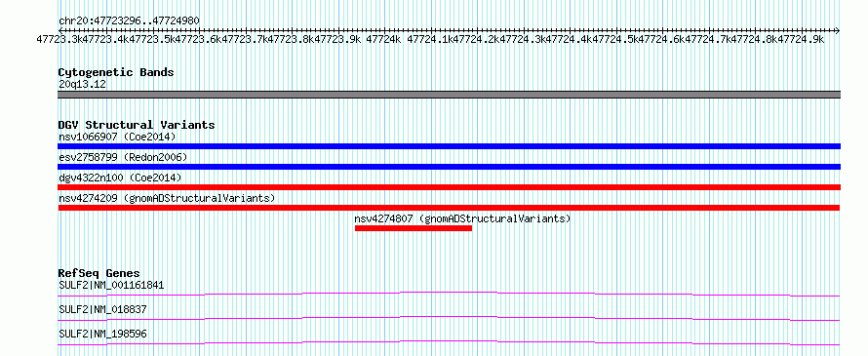
Task: Click the DGV Structural Variants heading
Action: point(137,125)
